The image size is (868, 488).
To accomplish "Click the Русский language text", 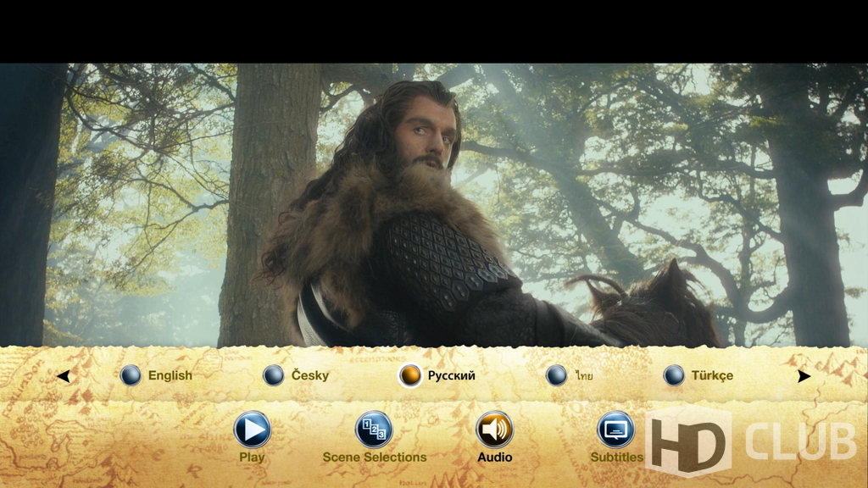I will click(451, 375).
